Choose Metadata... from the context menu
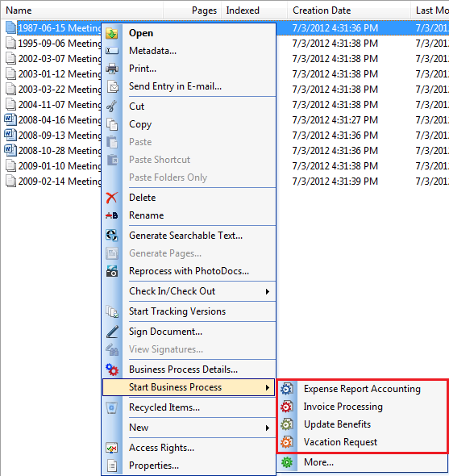Image resolution: width=449 pixels, height=476 pixels. coord(152,51)
